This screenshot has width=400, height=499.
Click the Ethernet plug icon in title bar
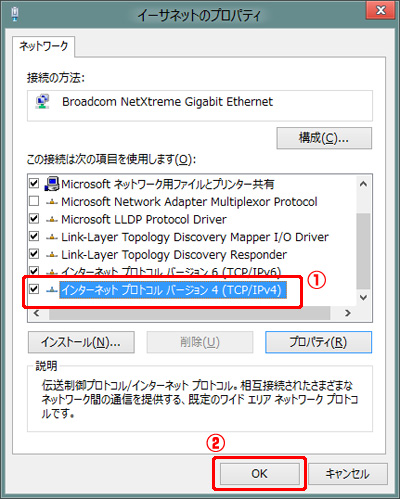15,14
